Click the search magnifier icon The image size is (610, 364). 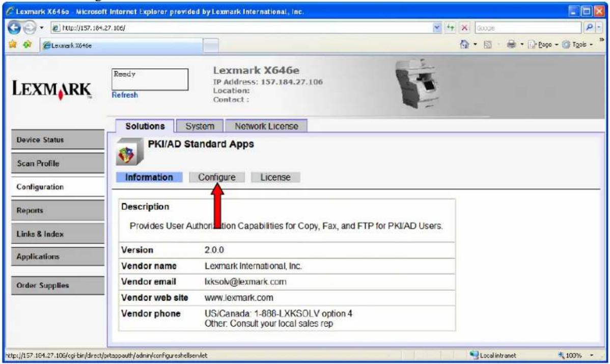589,27
